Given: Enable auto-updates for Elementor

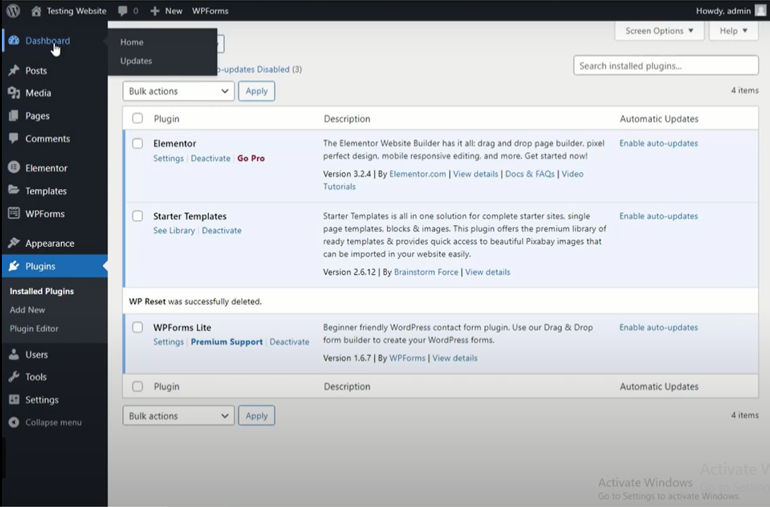Looking at the screenshot, I should pyautogui.click(x=659, y=143).
